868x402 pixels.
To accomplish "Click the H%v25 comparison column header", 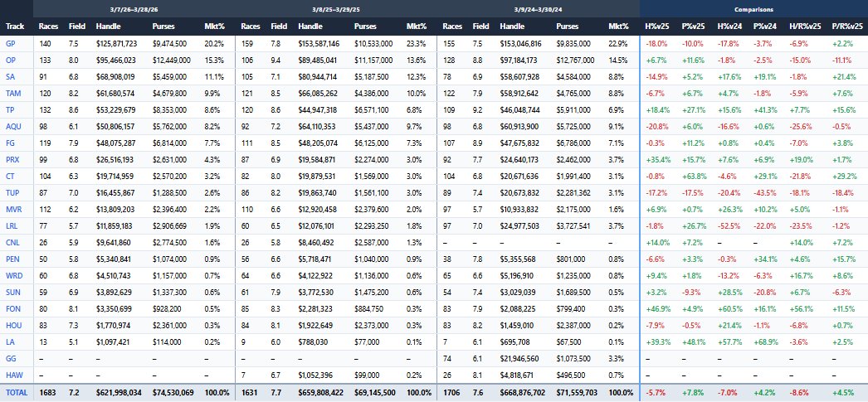I will [x=658, y=26].
